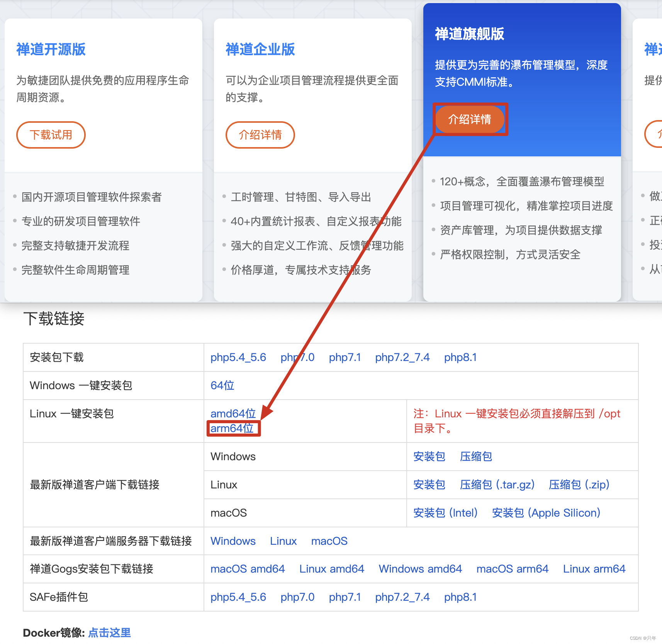Download SAFe插件包 php7.0
The image size is (662, 644).
coord(297,597)
